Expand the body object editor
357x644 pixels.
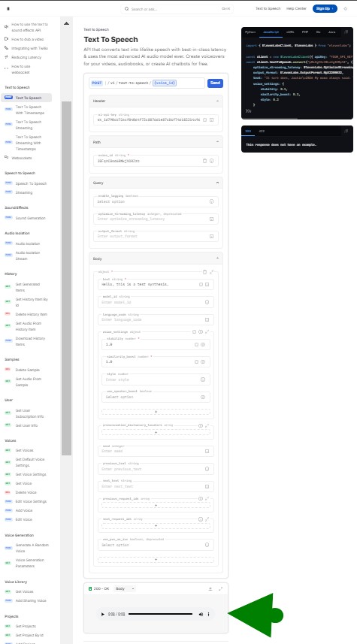[x=212, y=272]
